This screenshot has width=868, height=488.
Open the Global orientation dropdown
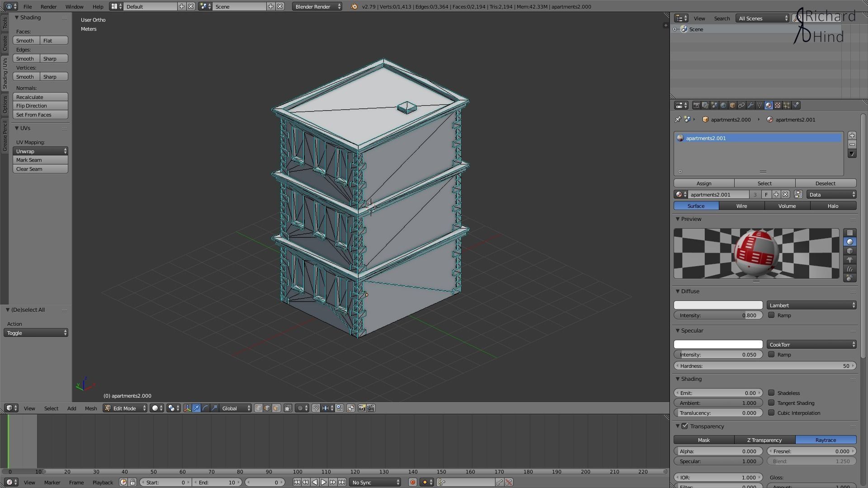click(235, 408)
